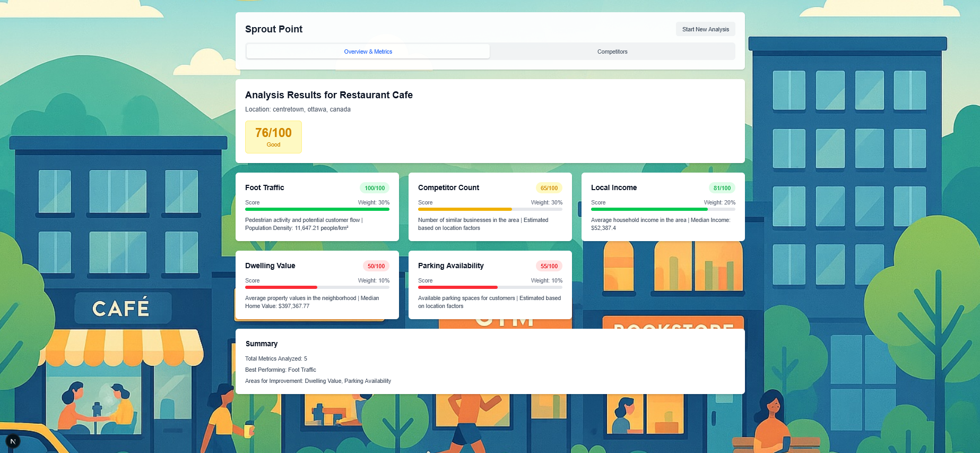Click the Foot Traffic green progress bar
Image resolution: width=980 pixels, height=453 pixels.
pyautogui.click(x=317, y=209)
